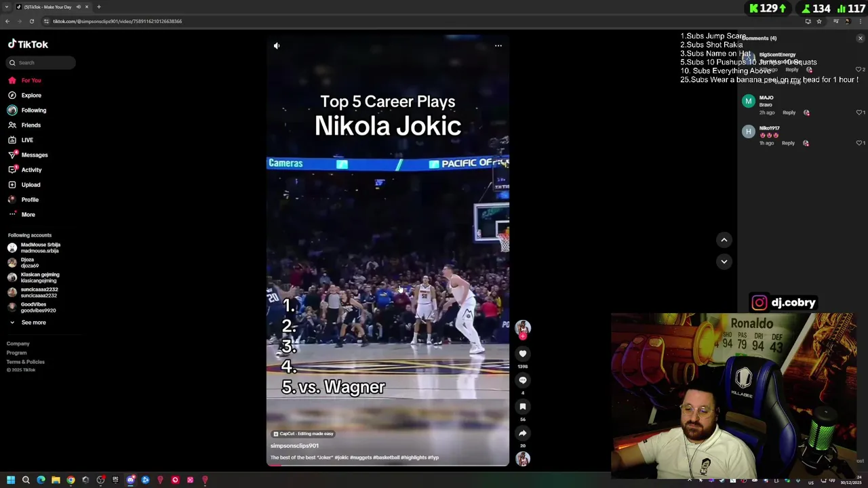Reply to Niko1917's comment
868x488 pixels.
[x=788, y=143]
